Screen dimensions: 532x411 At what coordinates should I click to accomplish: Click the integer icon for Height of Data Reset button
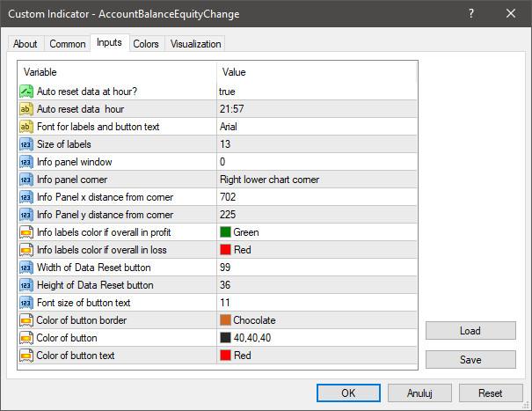pyautogui.click(x=26, y=285)
